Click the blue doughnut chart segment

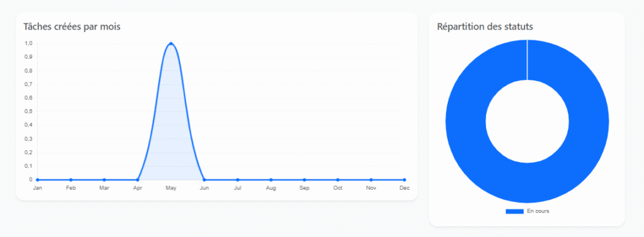coord(466,121)
